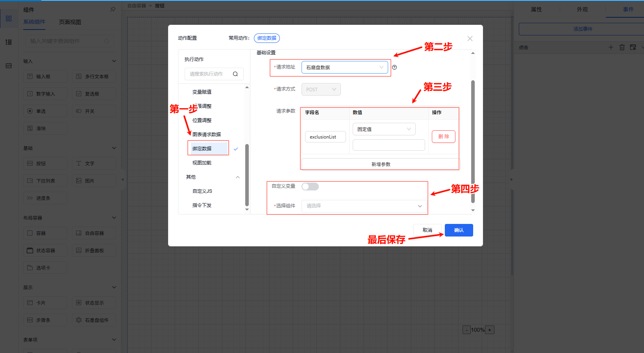Pick the 状态容器 component

click(x=45, y=250)
